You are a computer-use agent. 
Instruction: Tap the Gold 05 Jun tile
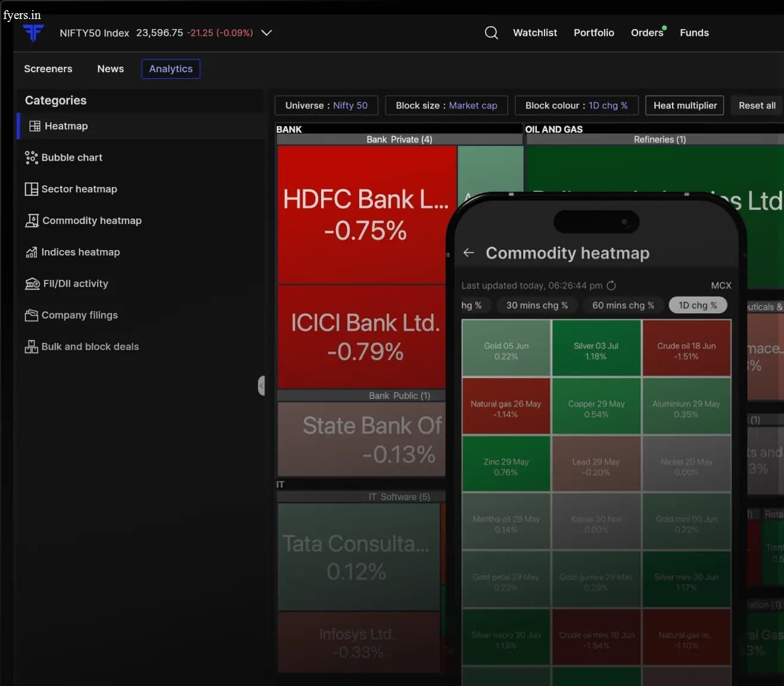click(x=506, y=348)
